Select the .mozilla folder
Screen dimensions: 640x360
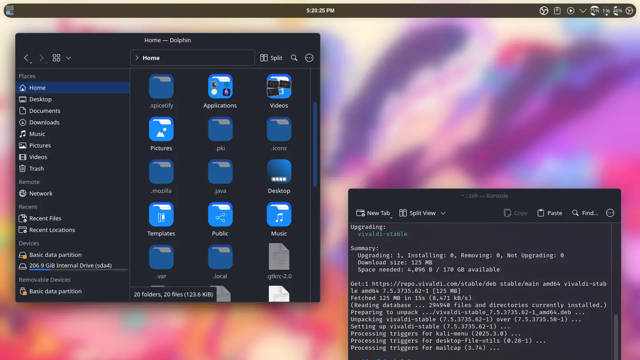(x=161, y=177)
